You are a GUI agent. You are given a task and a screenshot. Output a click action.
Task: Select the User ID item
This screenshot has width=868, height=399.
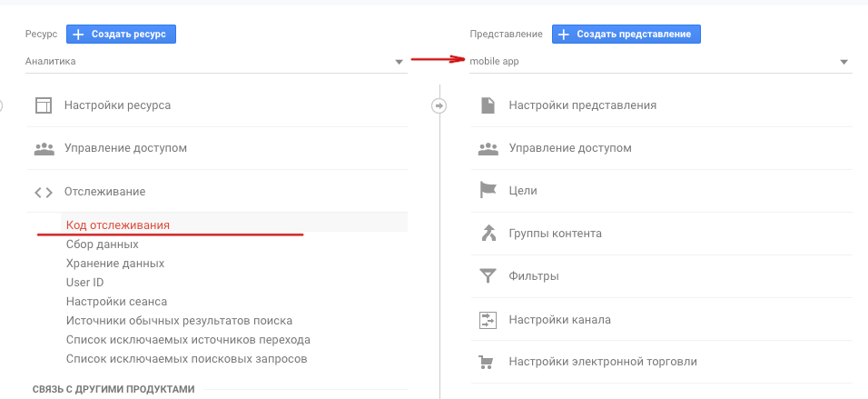(x=84, y=283)
